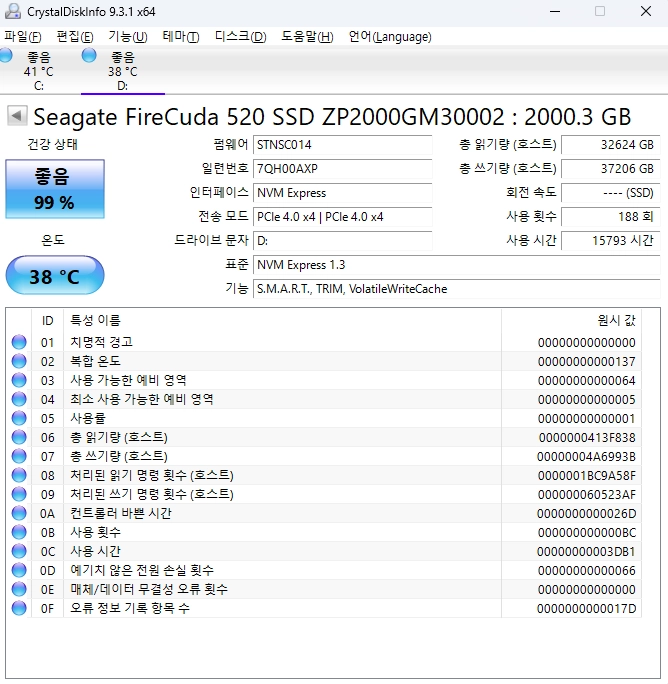The image size is (668, 684).
Task: Select the C: drive tab at 41 °C
Action: click(38, 71)
